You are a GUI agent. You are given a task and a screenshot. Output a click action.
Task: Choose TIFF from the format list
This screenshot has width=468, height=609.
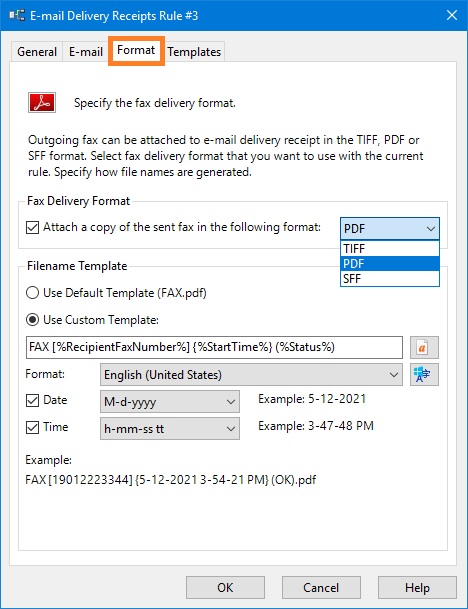click(x=390, y=249)
